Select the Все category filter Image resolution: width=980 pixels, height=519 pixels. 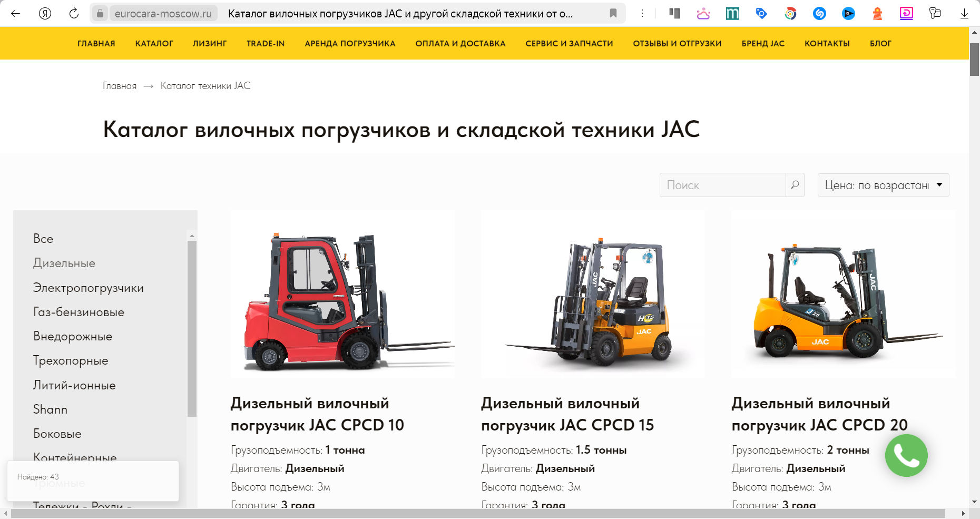tap(43, 239)
